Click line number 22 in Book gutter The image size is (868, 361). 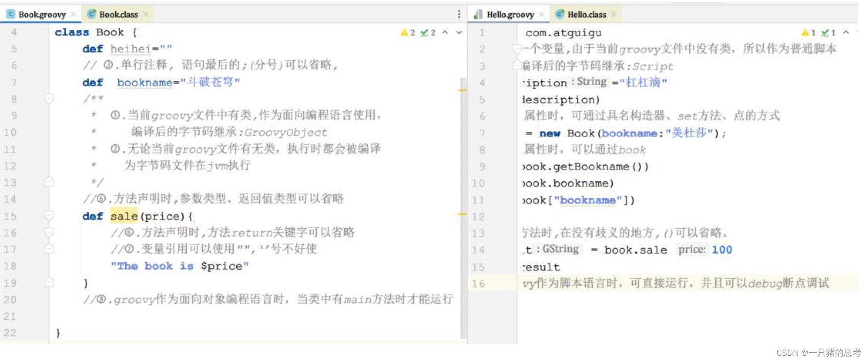point(10,333)
